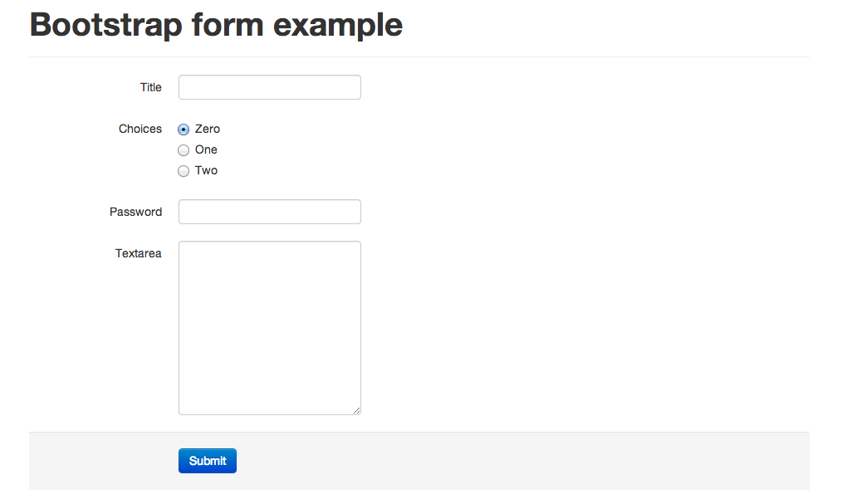Select the Two radio button
Screen dimensions: 842x504
coord(184,171)
